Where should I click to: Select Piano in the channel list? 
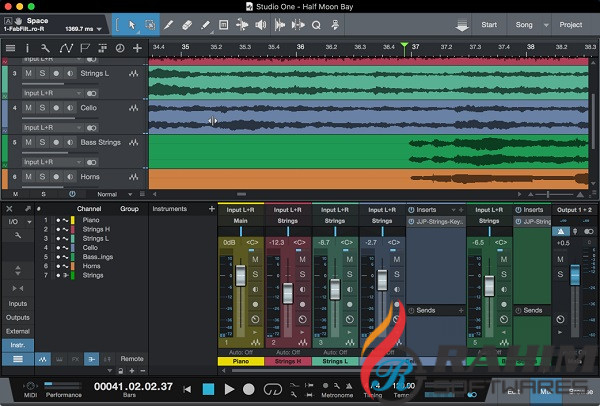pos(91,220)
